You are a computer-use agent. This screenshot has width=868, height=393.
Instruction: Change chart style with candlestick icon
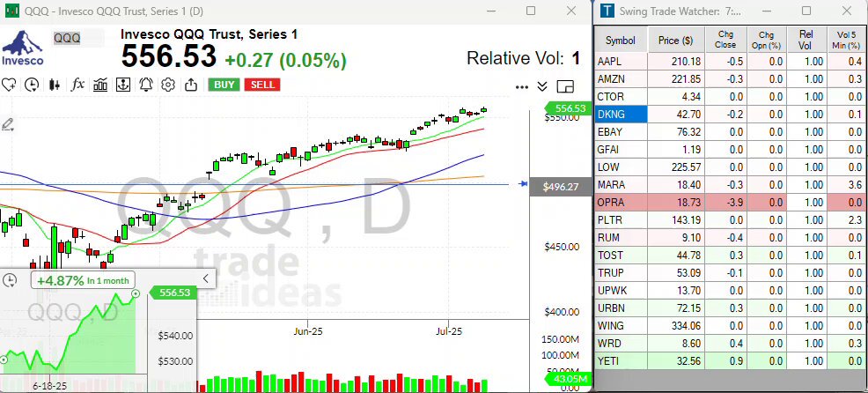(55, 85)
